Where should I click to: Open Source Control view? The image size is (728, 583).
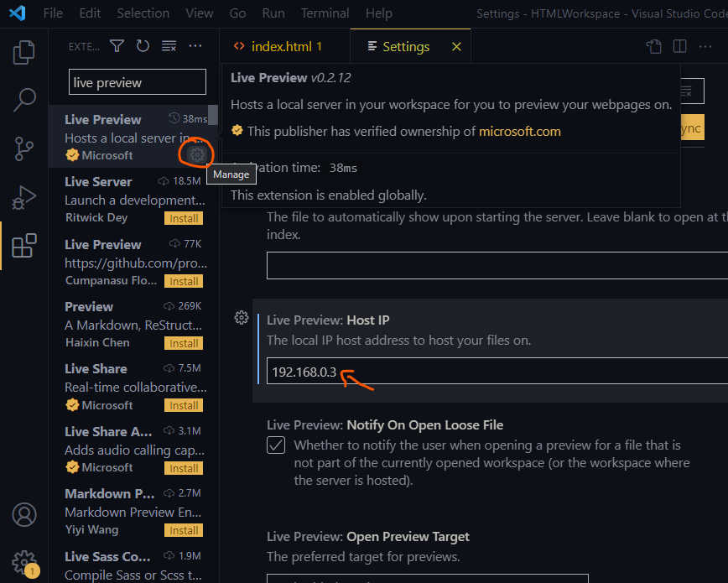[x=23, y=148]
